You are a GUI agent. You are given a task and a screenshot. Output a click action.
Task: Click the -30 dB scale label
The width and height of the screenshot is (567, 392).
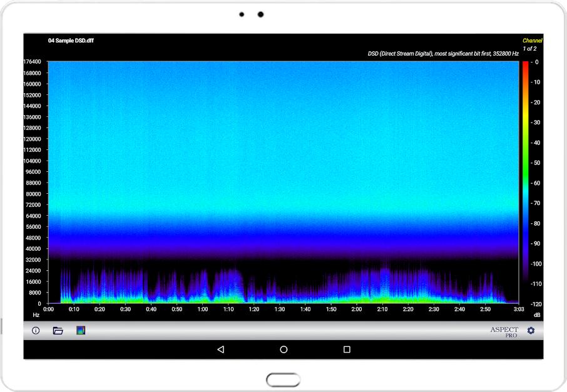coord(535,123)
